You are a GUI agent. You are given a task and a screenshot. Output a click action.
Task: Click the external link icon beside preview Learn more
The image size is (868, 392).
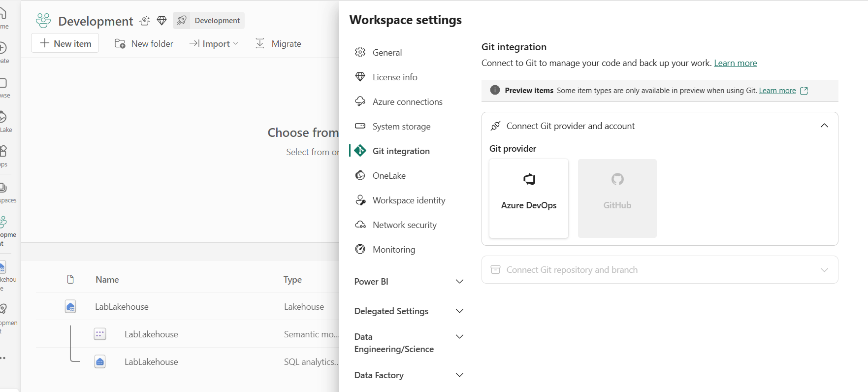click(804, 91)
